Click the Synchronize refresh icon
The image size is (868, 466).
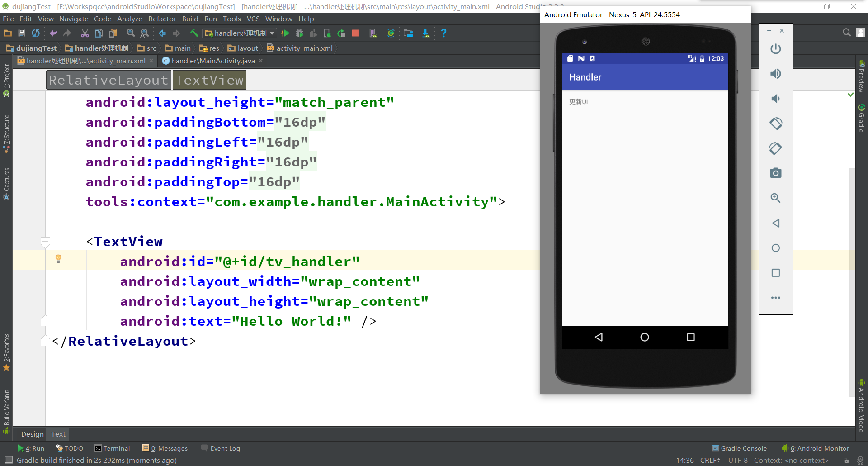pos(36,33)
